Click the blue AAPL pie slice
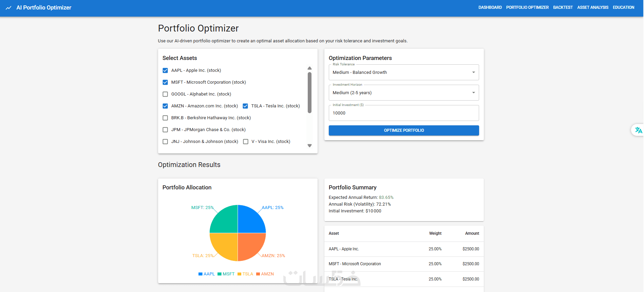This screenshot has height=292, width=644. (251, 219)
